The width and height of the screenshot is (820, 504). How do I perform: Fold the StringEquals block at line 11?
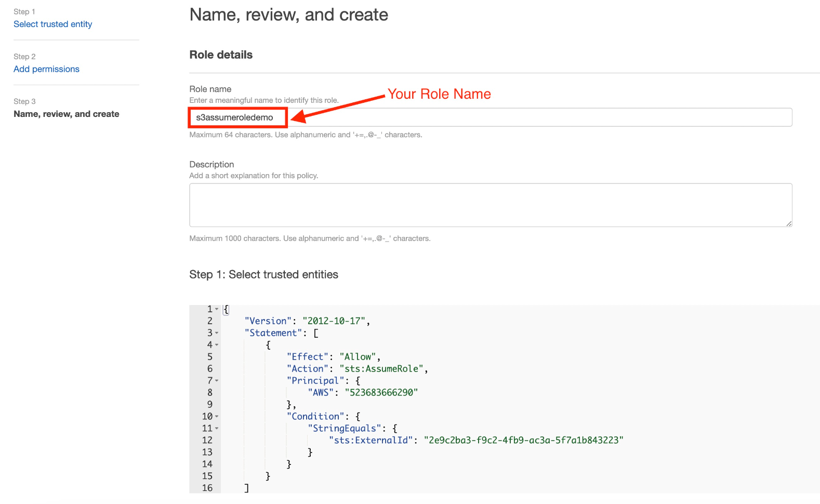click(217, 429)
